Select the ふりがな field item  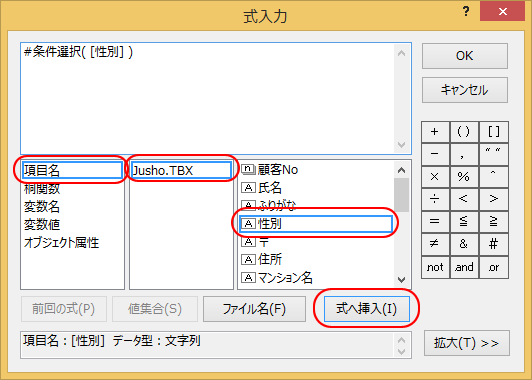coord(316,206)
